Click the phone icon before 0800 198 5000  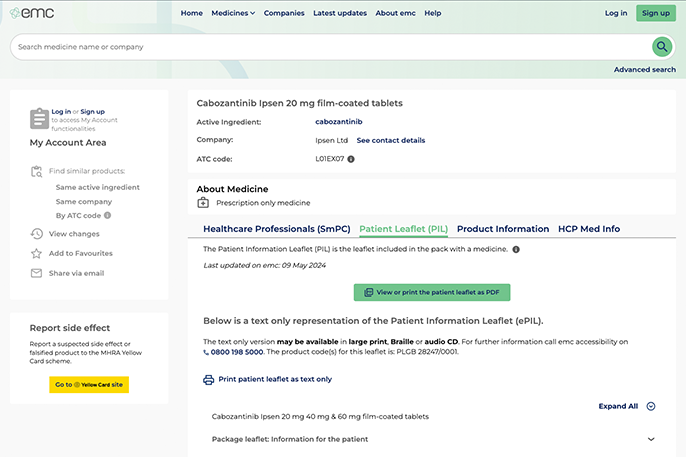(x=206, y=352)
